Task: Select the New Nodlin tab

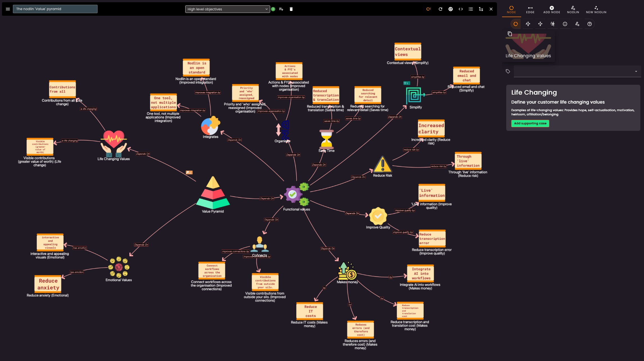Action: (x=596, y=10)
